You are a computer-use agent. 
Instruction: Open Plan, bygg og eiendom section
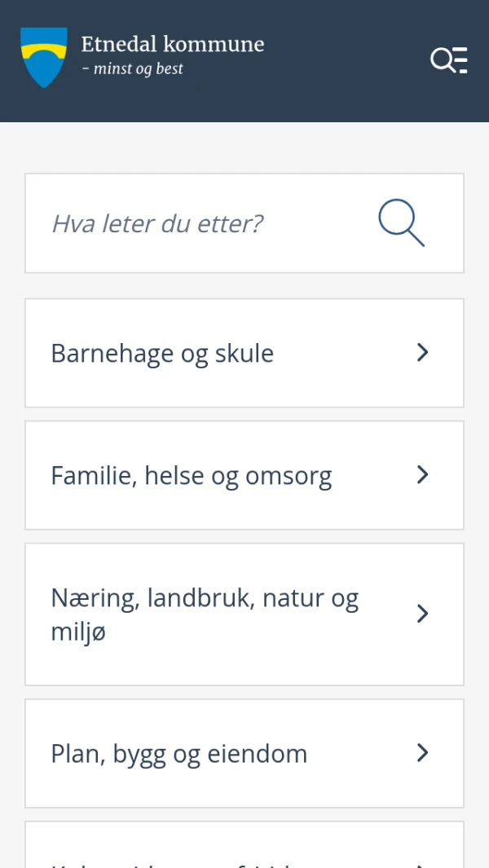178,754
